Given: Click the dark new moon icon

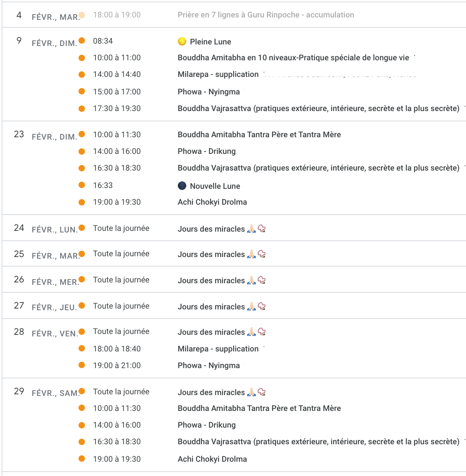Looking at the screenshot, I should pos(182,186).
